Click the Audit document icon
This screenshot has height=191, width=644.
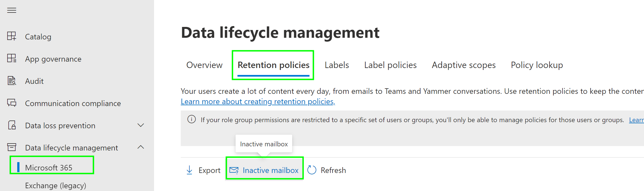tap(12, 81)
